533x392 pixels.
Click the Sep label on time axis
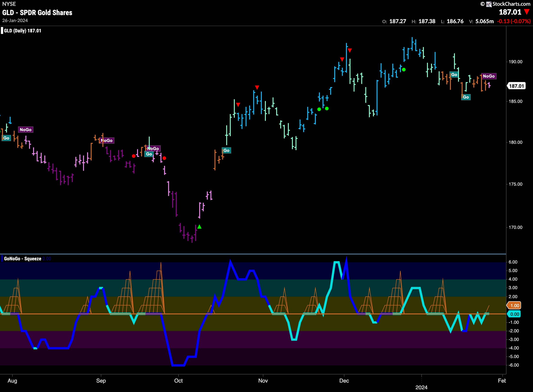point(101,381)
